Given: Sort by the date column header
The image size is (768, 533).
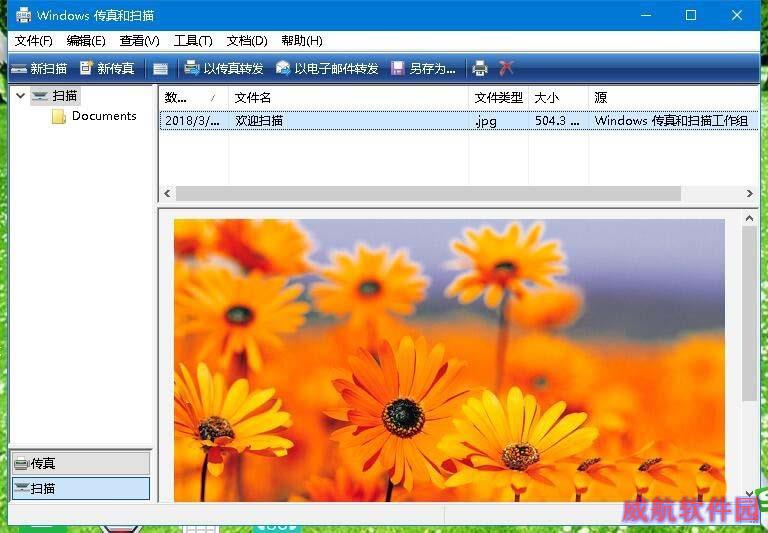Looking at the screenshot, I should pyautogui.click(x=193, y=97).
